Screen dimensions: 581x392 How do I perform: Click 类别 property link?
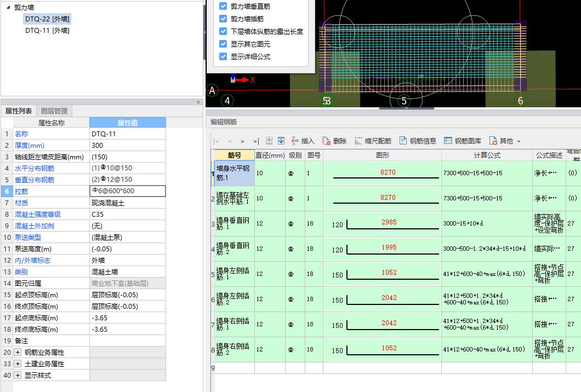(21, 272)
